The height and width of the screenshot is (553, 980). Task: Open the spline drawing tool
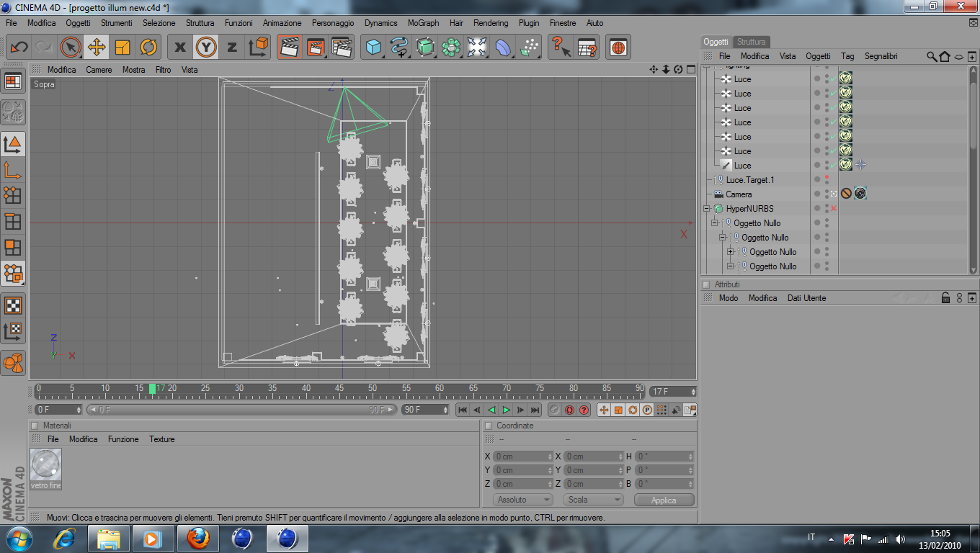[399, 48]
